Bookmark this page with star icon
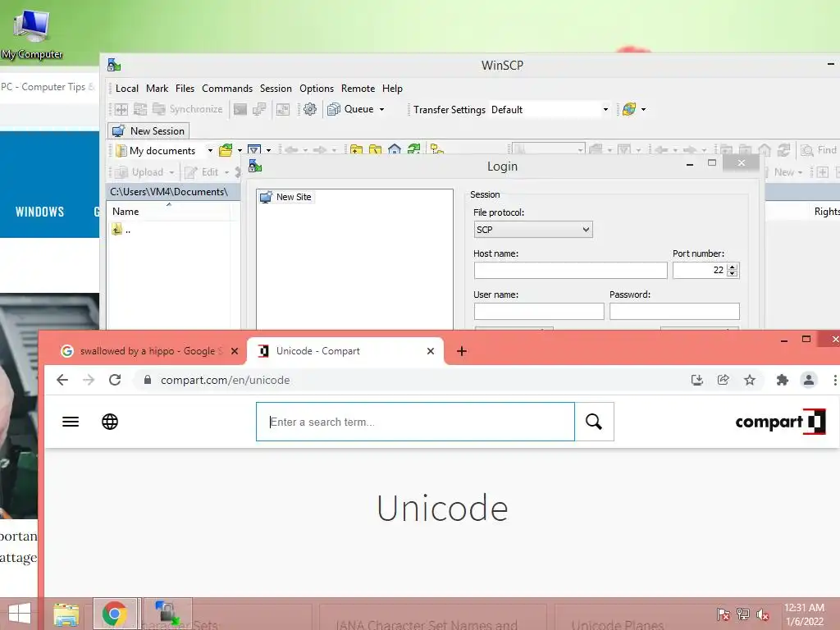The image size is (840, 630). tap(750, 380)
